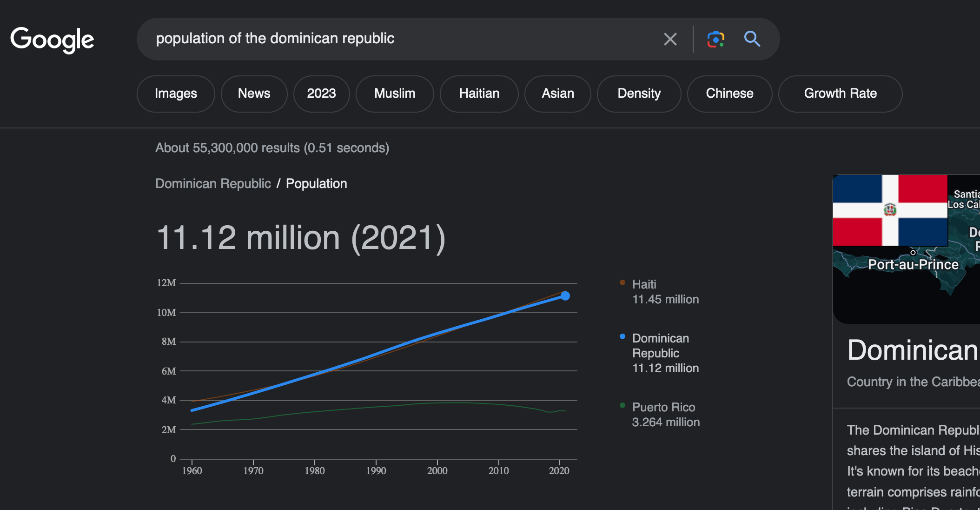Select the Chinese filter chip
This screenshot has height=510, width=980.
point(729,94)
